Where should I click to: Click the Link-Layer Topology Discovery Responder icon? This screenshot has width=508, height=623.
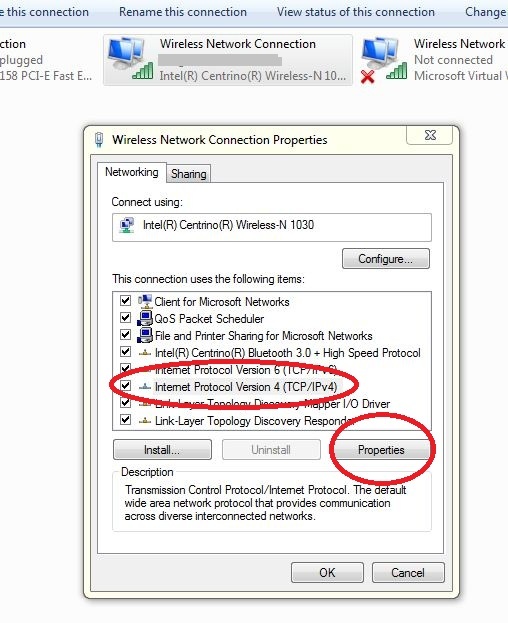pyautogui.click(x=145, y=421)
